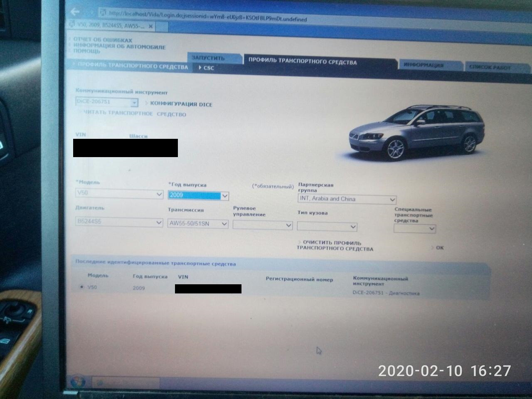This screenshot has width=532, height=399.
Task: Click the ПОМОЩЬ link
Action: point(87,52)
